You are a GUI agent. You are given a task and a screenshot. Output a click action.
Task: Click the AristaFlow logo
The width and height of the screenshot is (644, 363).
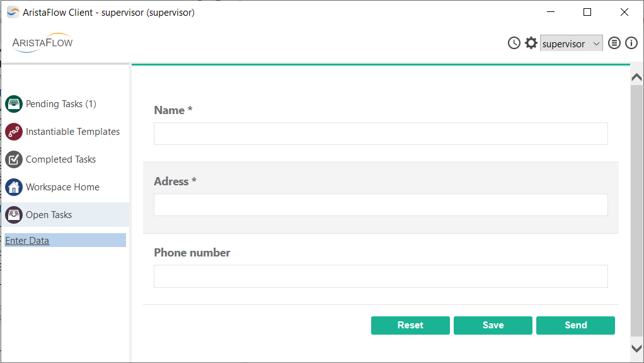[42, 43]
